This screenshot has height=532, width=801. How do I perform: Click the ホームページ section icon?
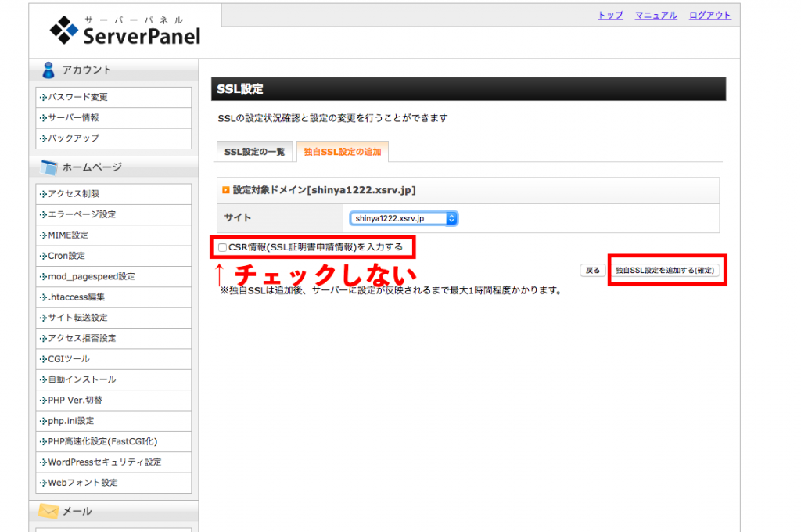(x=49, y=167)
